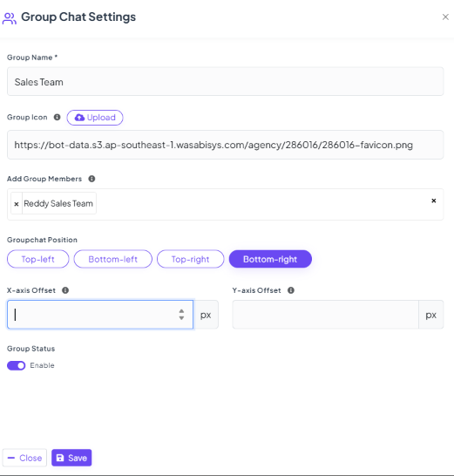Screen dimensions: 454x476
Task: Click the info icon beside Add Group Members
Action: (x=91, y=179)
